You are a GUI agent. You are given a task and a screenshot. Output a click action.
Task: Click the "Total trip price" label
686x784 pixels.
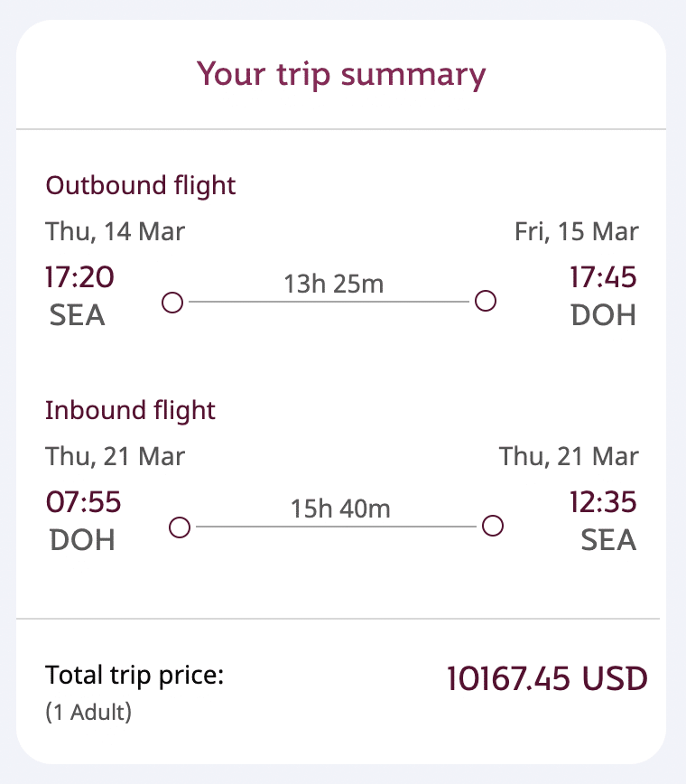(x=134, y=675)
